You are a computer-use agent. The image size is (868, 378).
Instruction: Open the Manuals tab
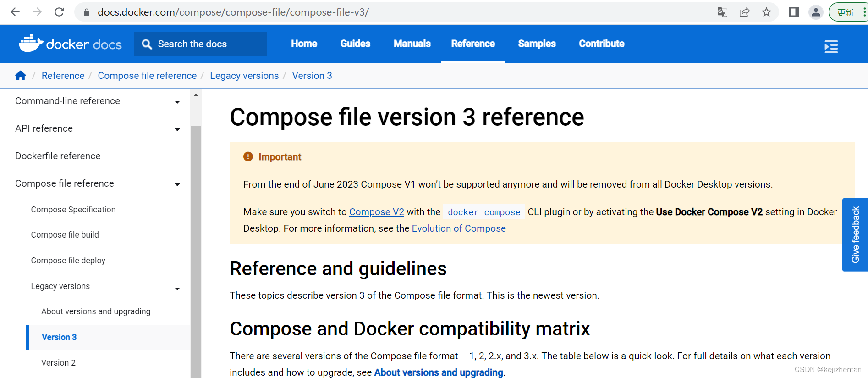tap(412, 44)
